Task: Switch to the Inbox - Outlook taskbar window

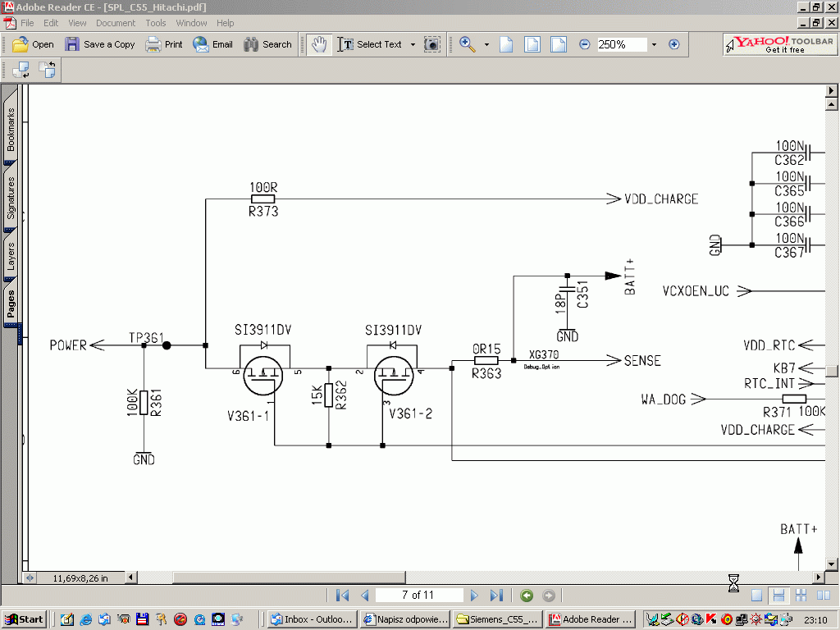Action: 312,619
